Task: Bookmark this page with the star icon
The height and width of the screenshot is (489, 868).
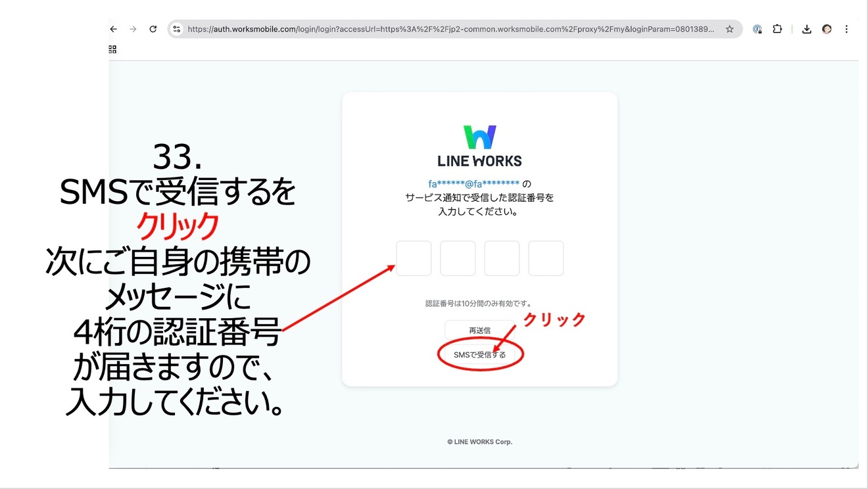Action: click(729, 29)
